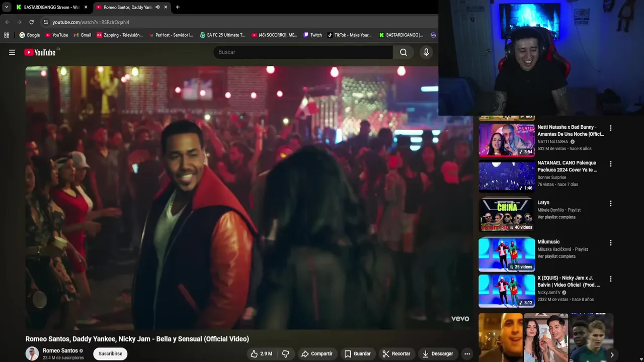Open NickyJamTV channel name

pos(549,293)
